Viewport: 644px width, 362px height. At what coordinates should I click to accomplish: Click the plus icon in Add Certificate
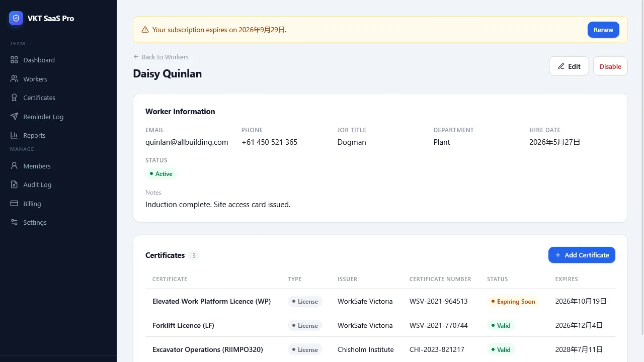point(557,255)
